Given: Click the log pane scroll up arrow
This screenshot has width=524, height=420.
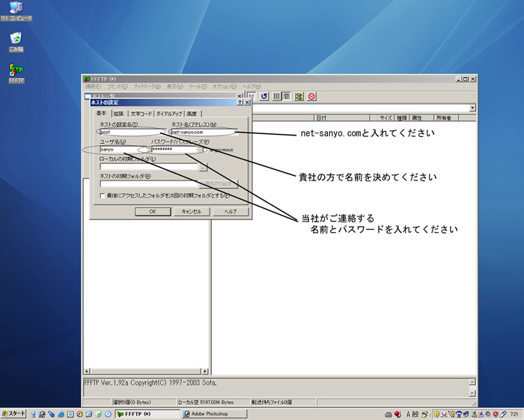Looking at the screenshot, I should (472, 382).
